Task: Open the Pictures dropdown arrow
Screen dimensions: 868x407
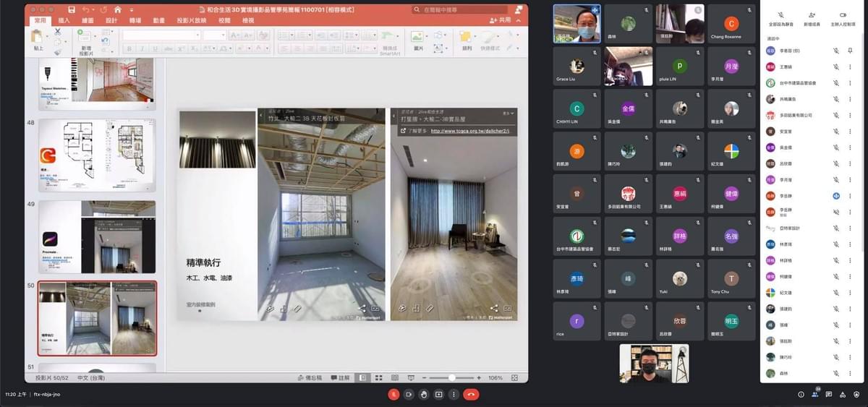Action: click(x=426, y=37)
